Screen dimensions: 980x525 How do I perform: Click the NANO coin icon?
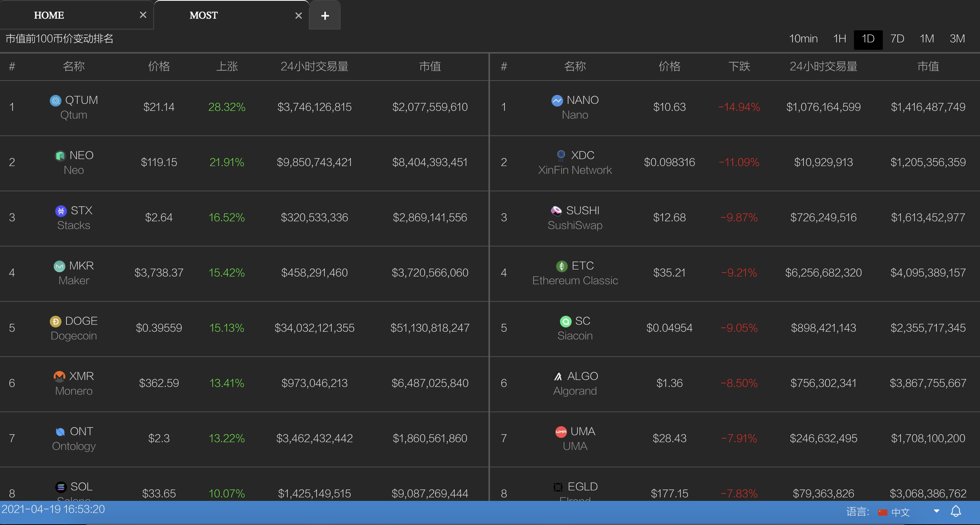click(x=557, y=101)
